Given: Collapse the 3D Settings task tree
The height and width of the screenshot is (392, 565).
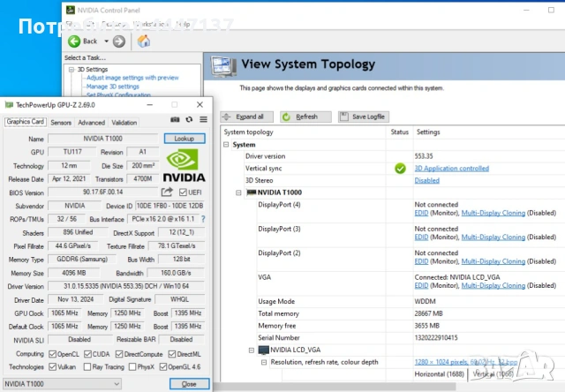Looking at the screenshot, I should 70,68.
